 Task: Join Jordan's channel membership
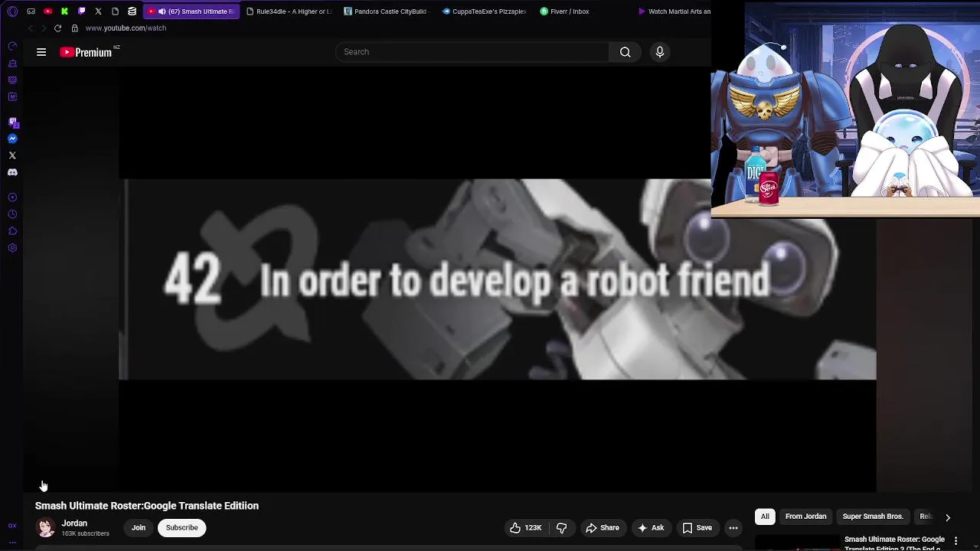[x=139, y=527]
